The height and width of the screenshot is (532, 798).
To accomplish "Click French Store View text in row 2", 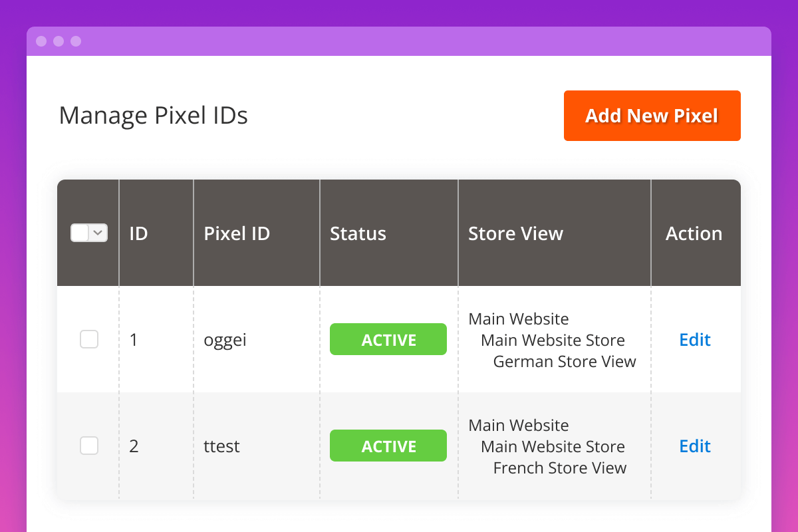I will pos(560,468).
